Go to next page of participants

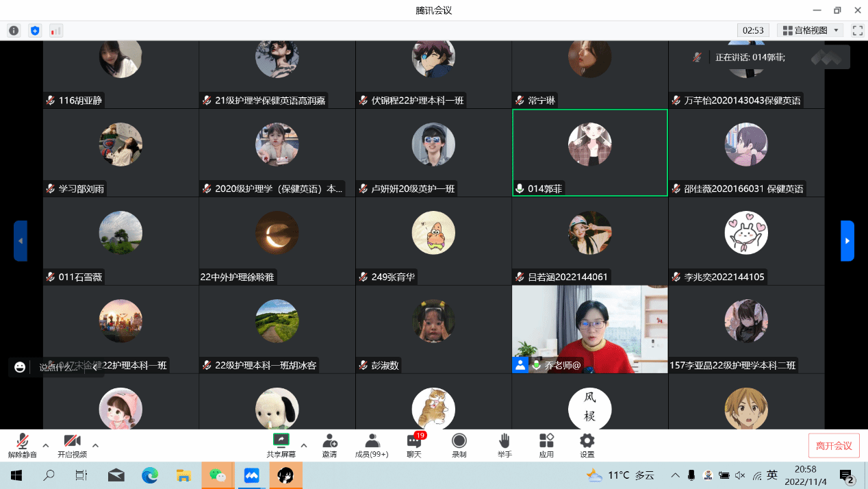(x=847, y=241)
